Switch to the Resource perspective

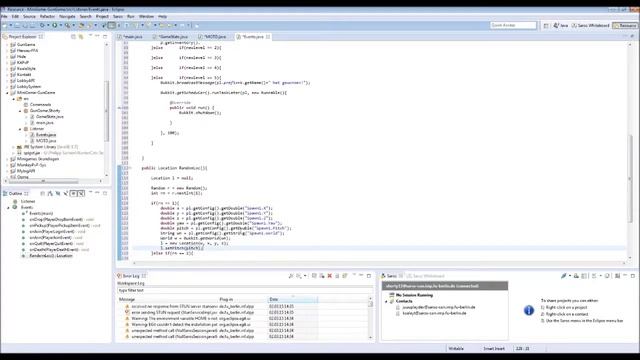624,25
